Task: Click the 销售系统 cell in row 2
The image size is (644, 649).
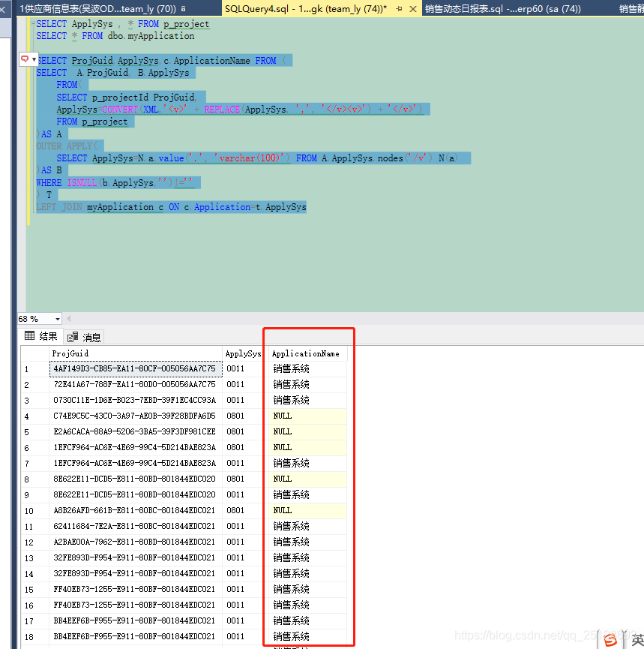Action: tap(307, 384)
